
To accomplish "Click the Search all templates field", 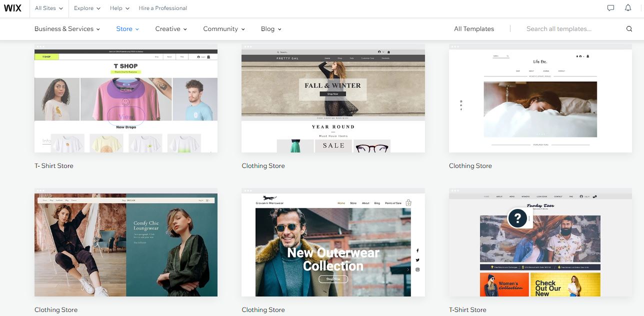I will pos(559,29).
